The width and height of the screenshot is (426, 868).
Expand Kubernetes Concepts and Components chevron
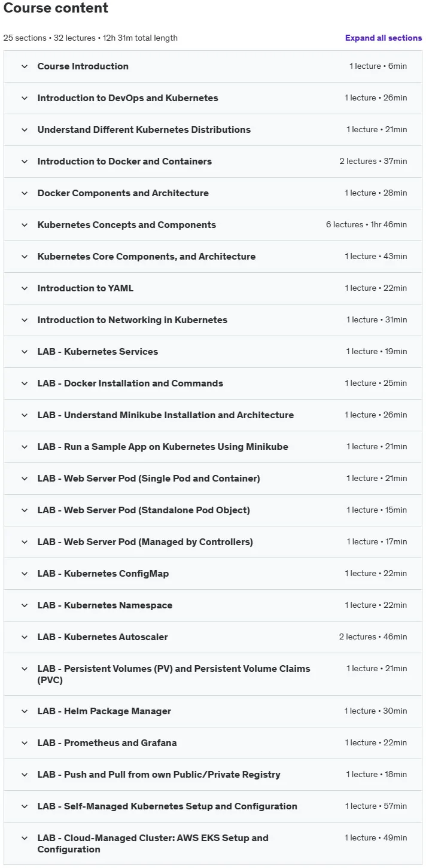pyautogui.click(x=25, y=225)
